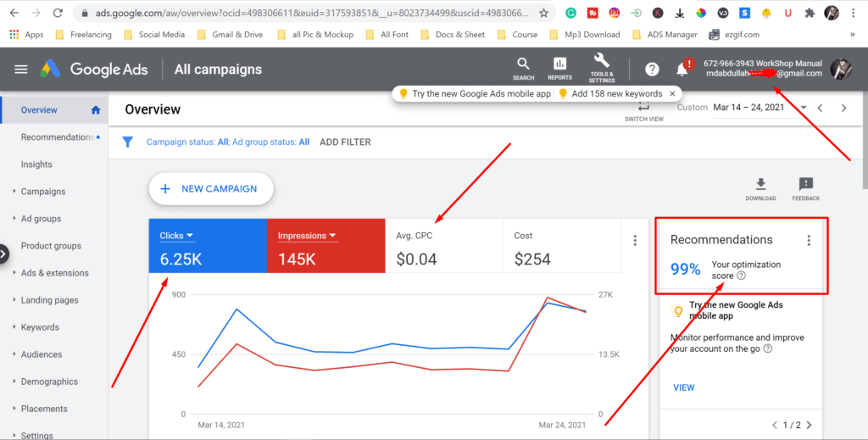Open the Freelancing bookmark folder
The height and width of the screenshot is (440, 868).
84,34
